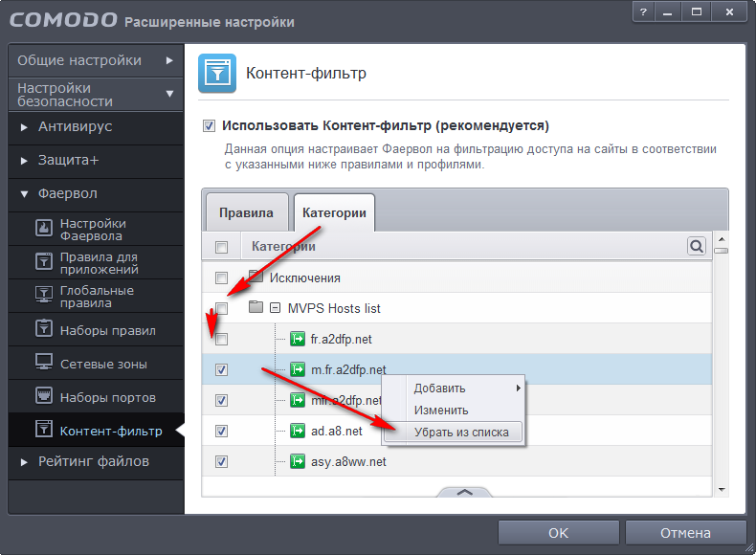The width and height of the screenshot is (756, 555).
Task: Click the Отмена button
Action: tap(685, 533)
